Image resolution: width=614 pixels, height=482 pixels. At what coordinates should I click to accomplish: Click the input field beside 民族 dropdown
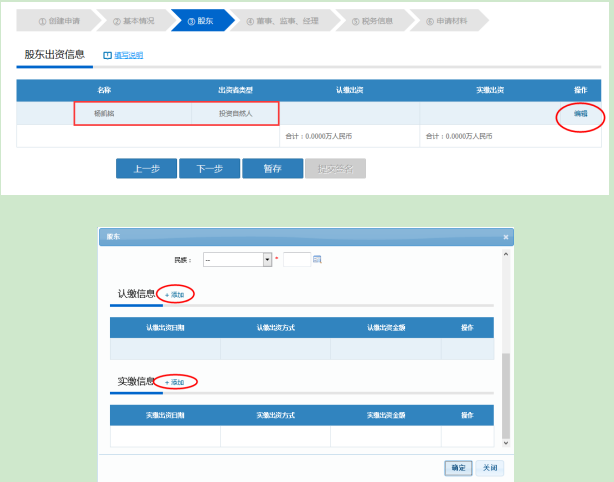pos(297,260)
